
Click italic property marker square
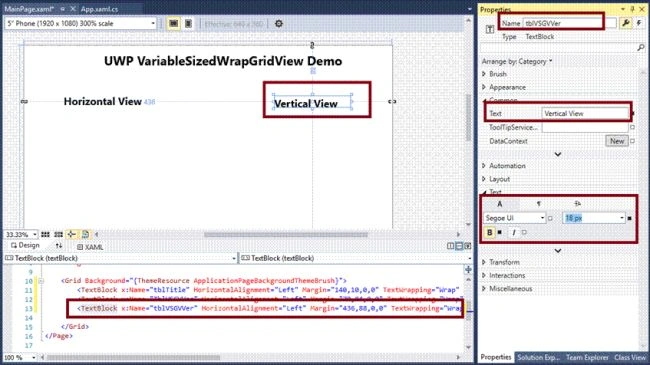tap(524, 233)
